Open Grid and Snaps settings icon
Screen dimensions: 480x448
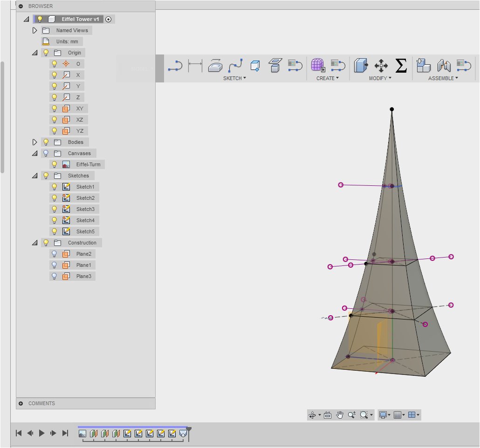click(398, 415)
